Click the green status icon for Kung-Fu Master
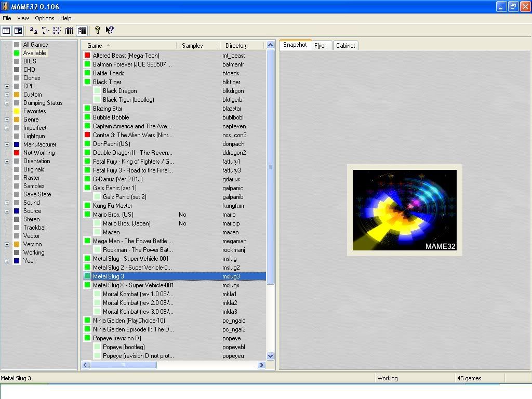Viewport: 532px width, 399px height. click(87, 205)
